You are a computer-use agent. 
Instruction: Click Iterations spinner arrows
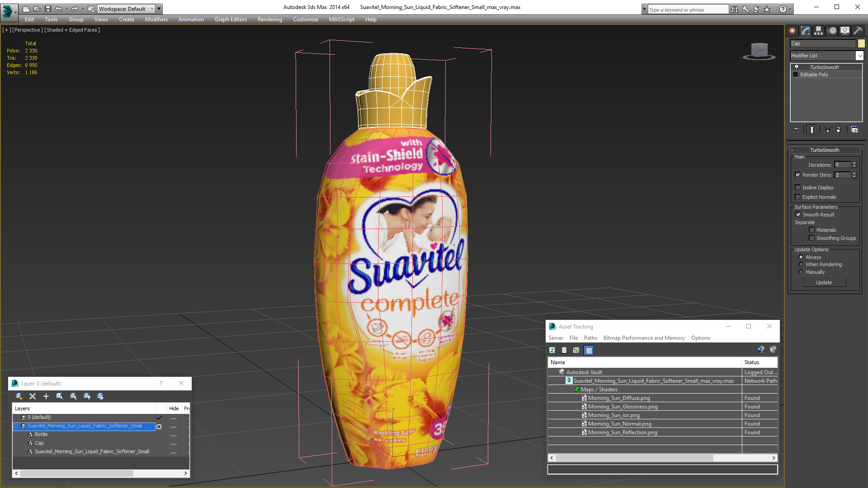click(x=854, y=165)
